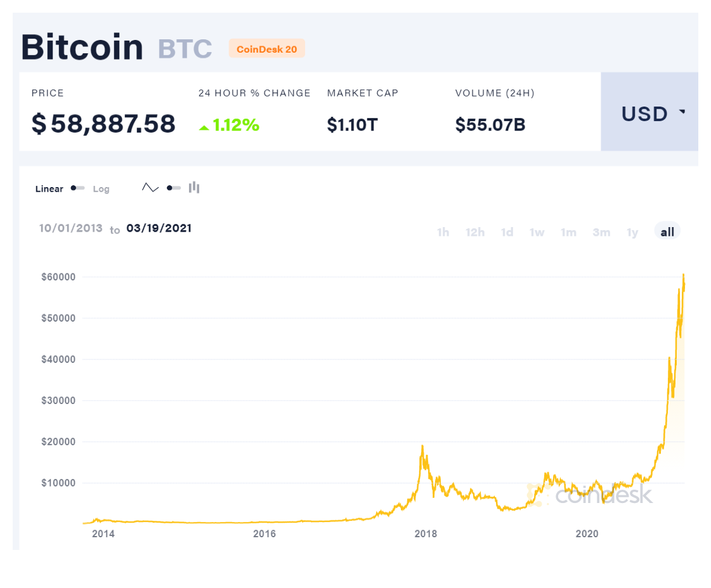Select the 1h time range
Screen dimensions: 711x588
pyautogui.click(x=443, y=232)
